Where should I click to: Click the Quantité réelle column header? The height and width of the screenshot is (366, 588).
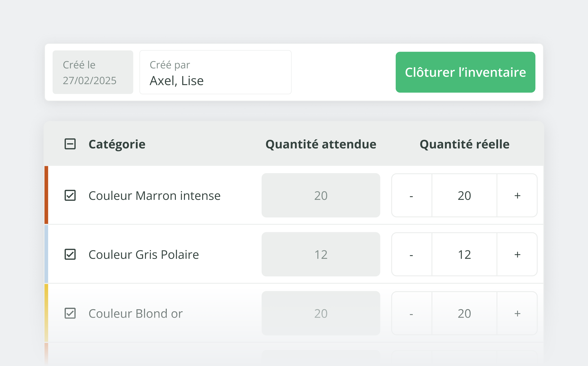point(464,144)
